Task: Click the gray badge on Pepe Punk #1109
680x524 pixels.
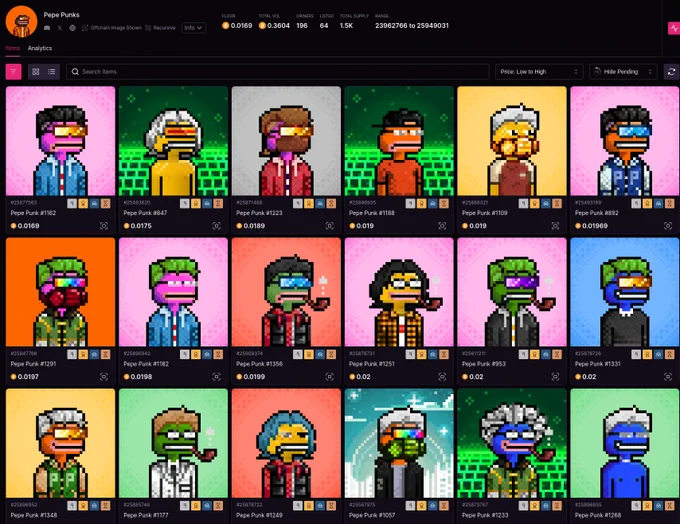Action: click(523, 203)
